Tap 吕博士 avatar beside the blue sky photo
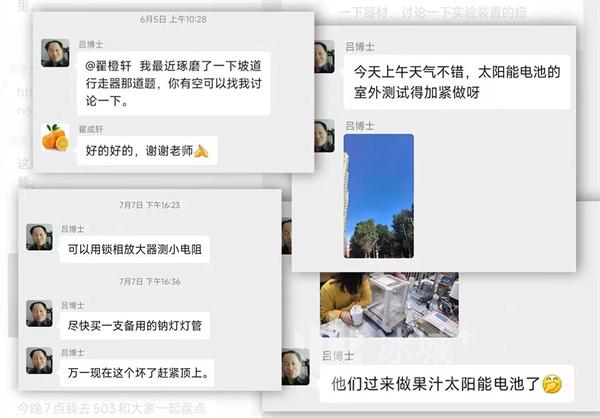 pos(324,136)
